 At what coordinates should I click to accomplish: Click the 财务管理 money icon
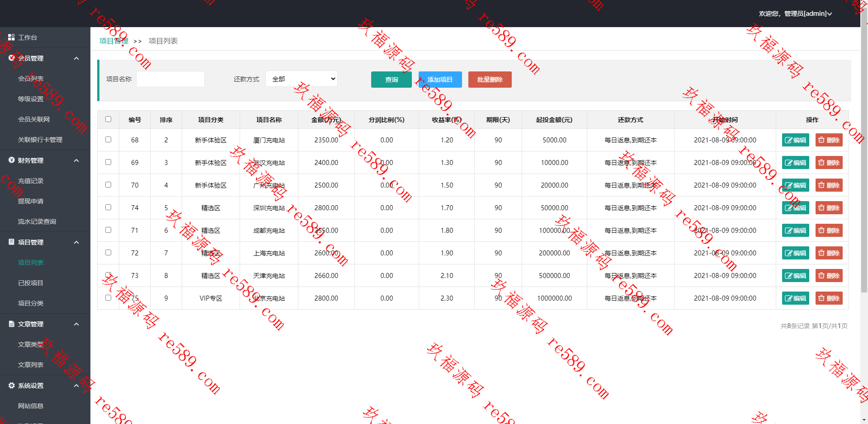pos(11,160)
